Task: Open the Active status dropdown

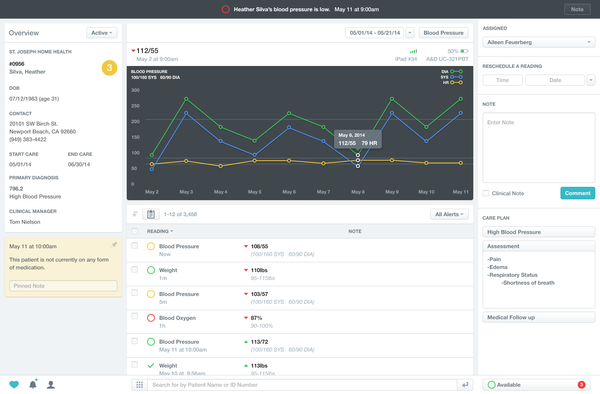Action: 102,33
